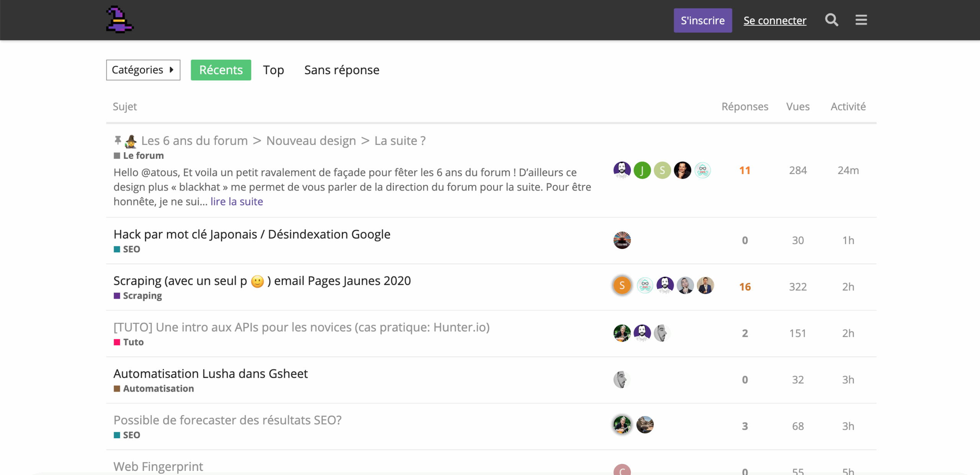Click the 24m activity time
Image resolution: width=980 pixels, height=475 pixels.
click(848, 171)
